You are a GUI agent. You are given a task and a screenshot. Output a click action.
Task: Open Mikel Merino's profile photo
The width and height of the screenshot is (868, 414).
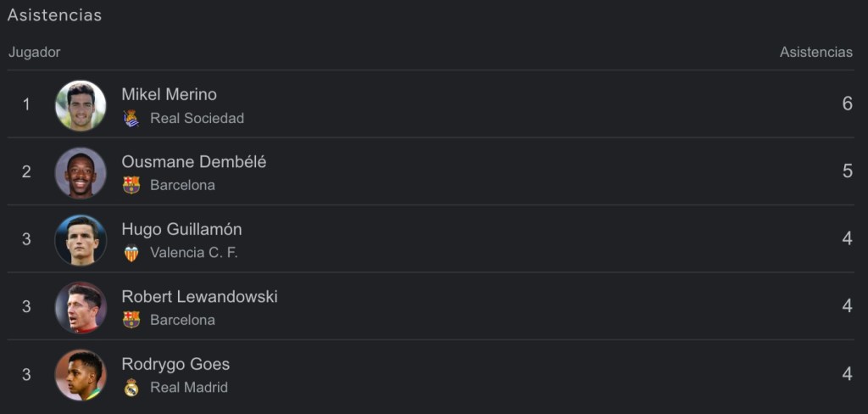point(81,105)
